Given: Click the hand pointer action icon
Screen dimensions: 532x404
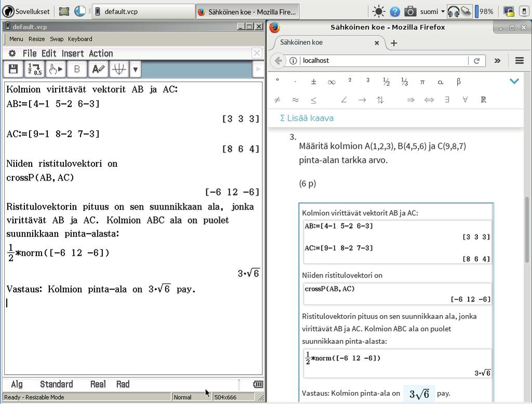Looking at the screenshot, I should tap(56, 69).
